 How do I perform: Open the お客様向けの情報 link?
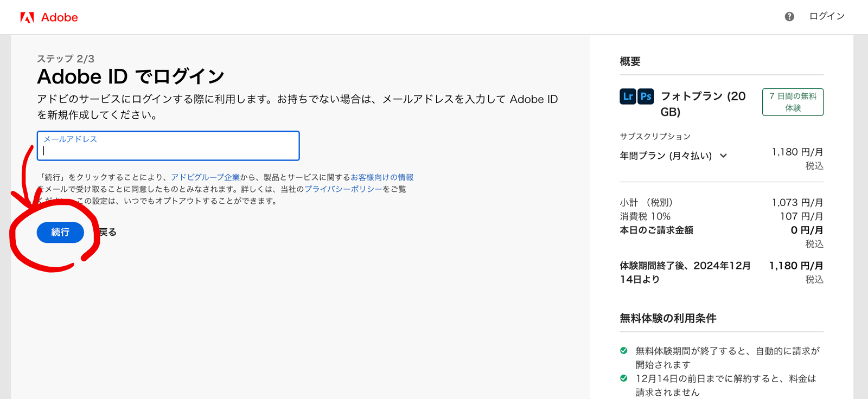pos(382,177)
